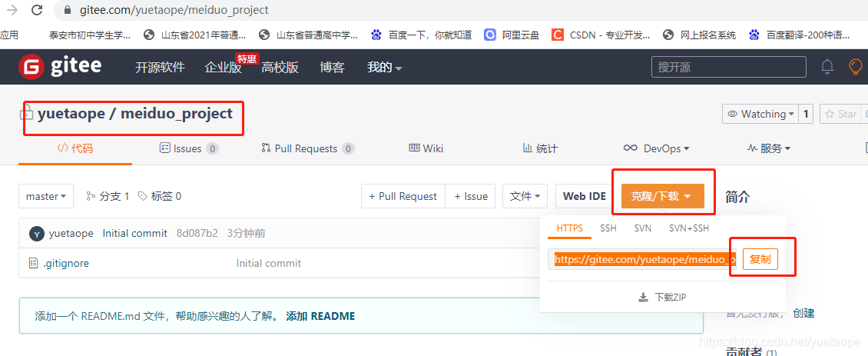Go to 企业版 in navigation

click(x=223, y=68)
